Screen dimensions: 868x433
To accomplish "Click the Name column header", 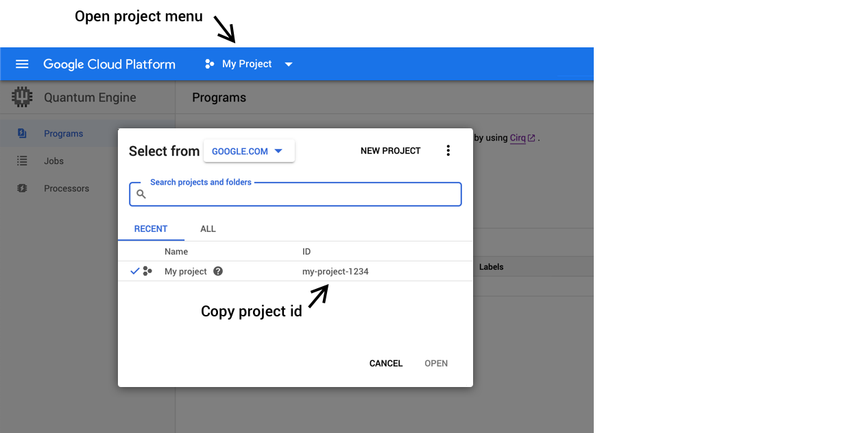I will pyautogui.click(x=176, y=252).
